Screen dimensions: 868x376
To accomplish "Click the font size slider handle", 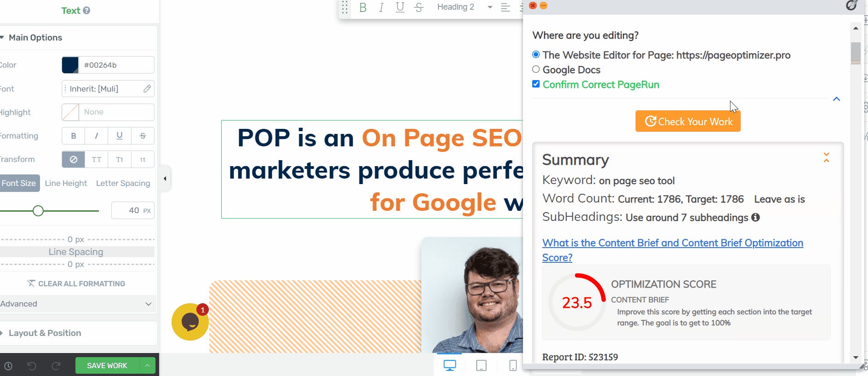I will tap(38, 211).
